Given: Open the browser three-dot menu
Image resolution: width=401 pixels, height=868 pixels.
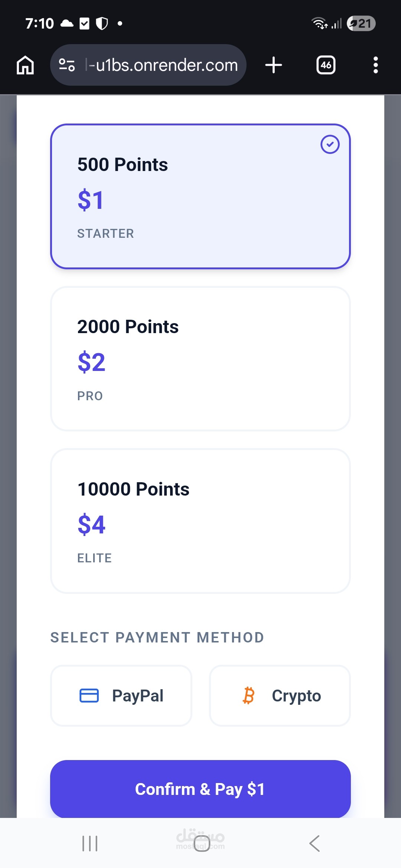Looking at the screenshot, I should point(375,65).
